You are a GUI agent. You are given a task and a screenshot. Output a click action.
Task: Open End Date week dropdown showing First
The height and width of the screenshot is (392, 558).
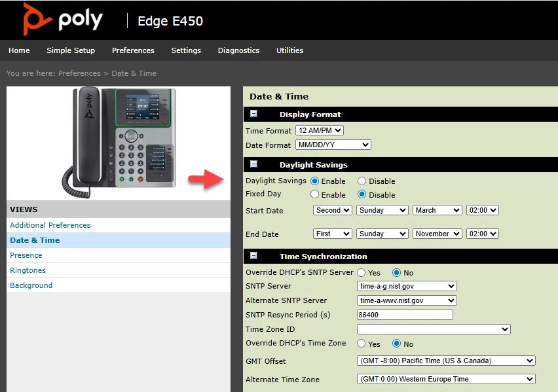click(x=333, y=234)
